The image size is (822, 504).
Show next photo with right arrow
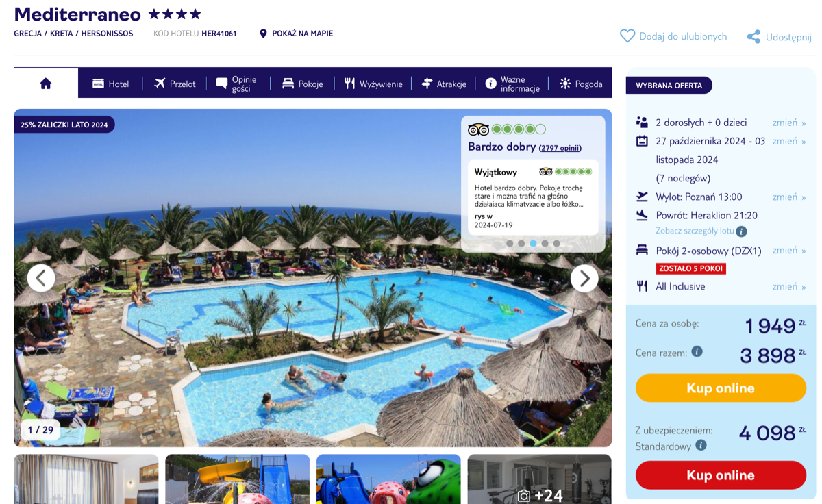click(x=584, y=278)
